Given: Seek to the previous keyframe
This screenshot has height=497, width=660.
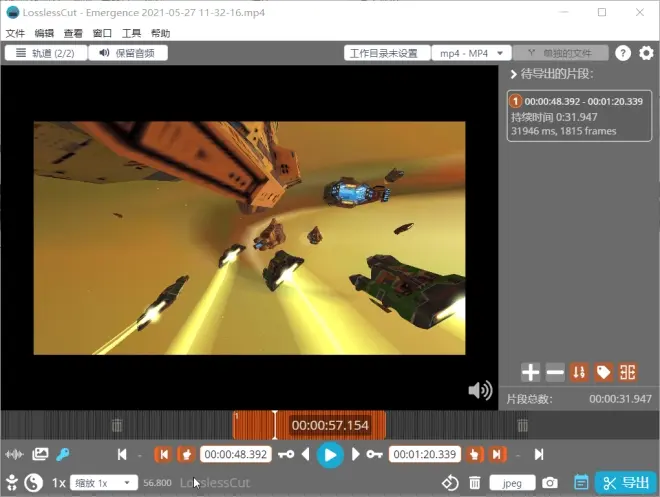Looking at the screenshot, I should 286,454.
